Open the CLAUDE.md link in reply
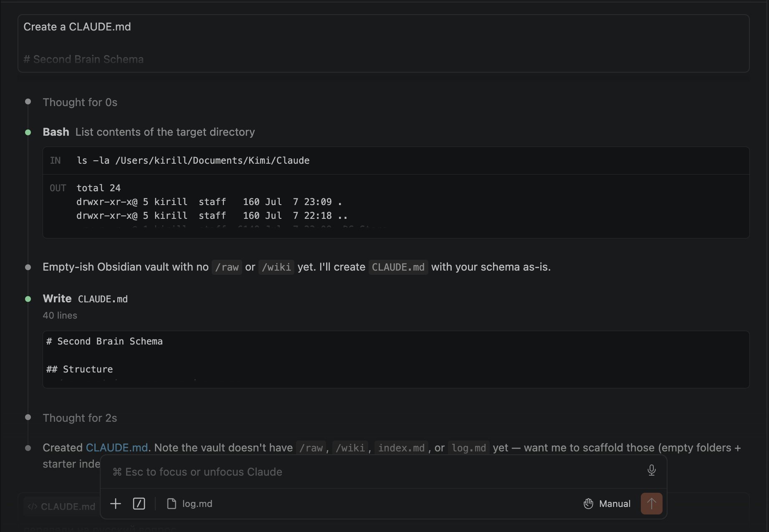769x532 pixels. click(116, 448)
